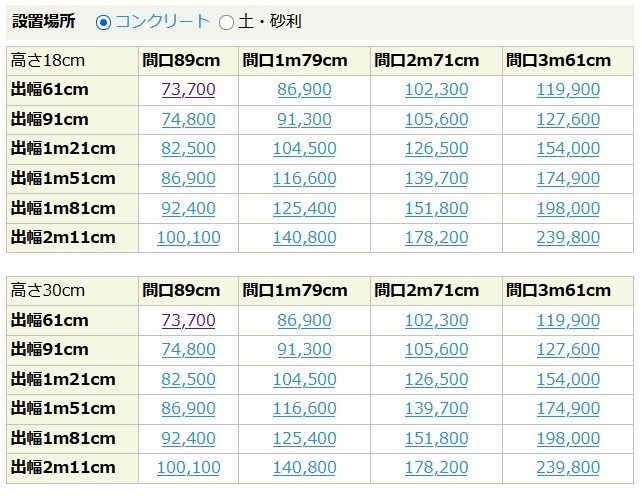642x496 pixels.
Task: Select the 土・砂利 radio button
Action: tap(226, 22)
